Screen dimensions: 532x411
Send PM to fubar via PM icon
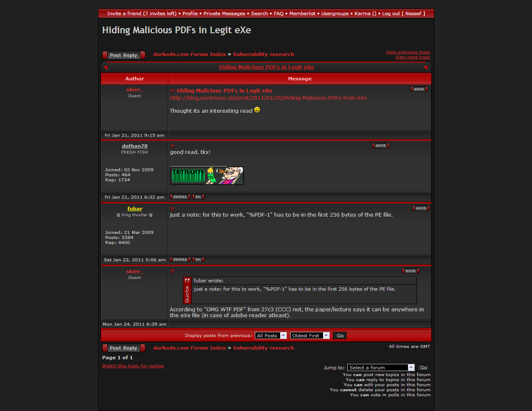(198, 260)
